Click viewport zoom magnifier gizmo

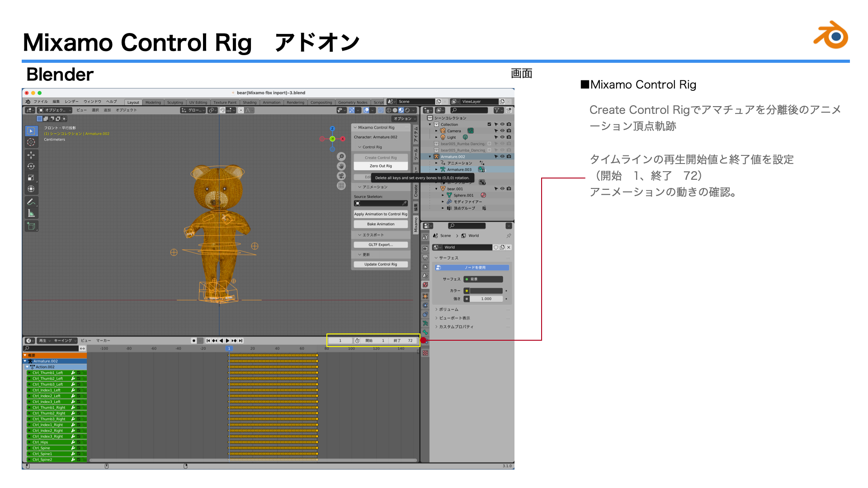point(341,156)
